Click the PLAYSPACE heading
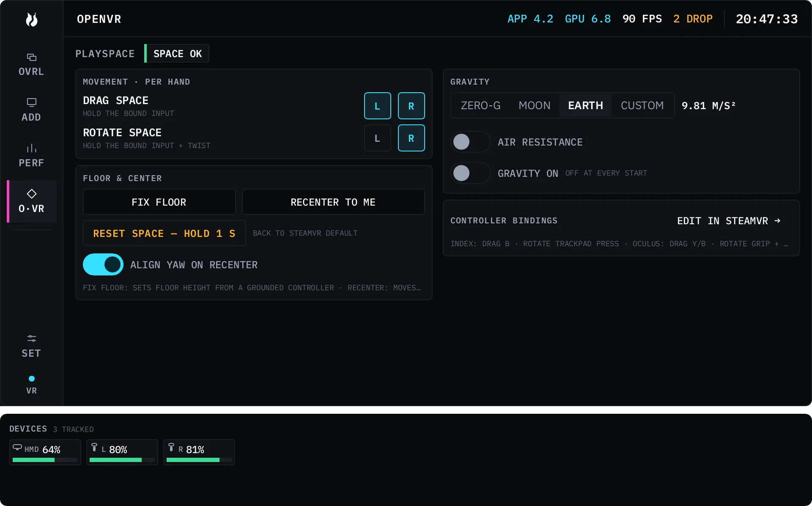The width and height of the screenshot is (812, 506). click(105, 54)
